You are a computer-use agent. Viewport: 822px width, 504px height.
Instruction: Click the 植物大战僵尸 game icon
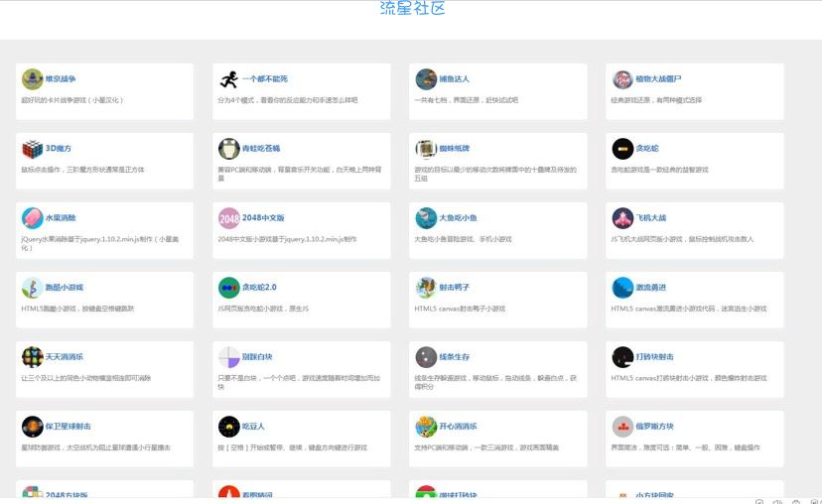[622, 79]
